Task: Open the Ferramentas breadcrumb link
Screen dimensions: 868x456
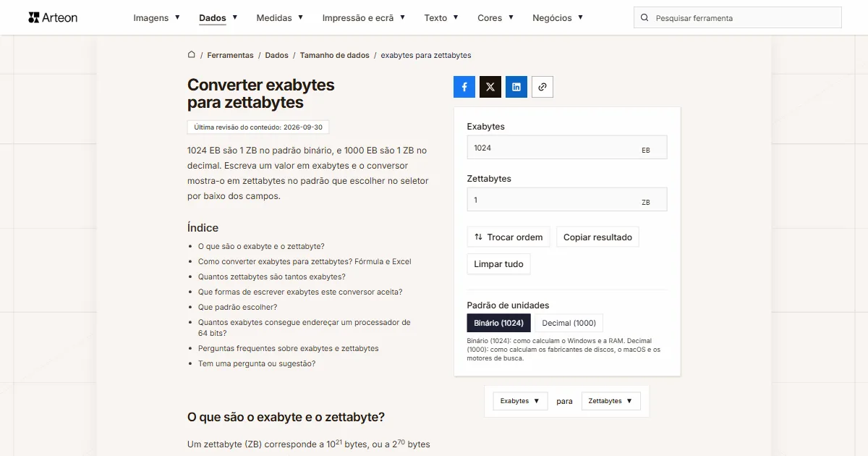Action: click(230, 55)
